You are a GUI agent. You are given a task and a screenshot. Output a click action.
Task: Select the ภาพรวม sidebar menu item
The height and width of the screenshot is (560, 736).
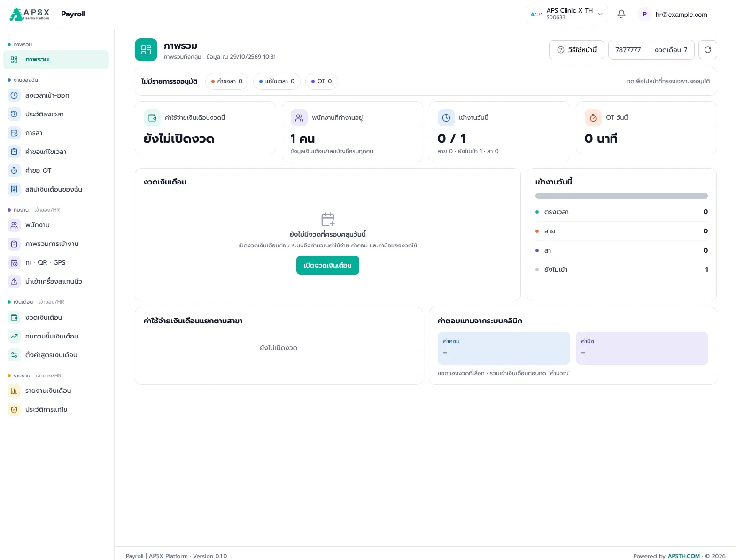(x=56, y=60)
